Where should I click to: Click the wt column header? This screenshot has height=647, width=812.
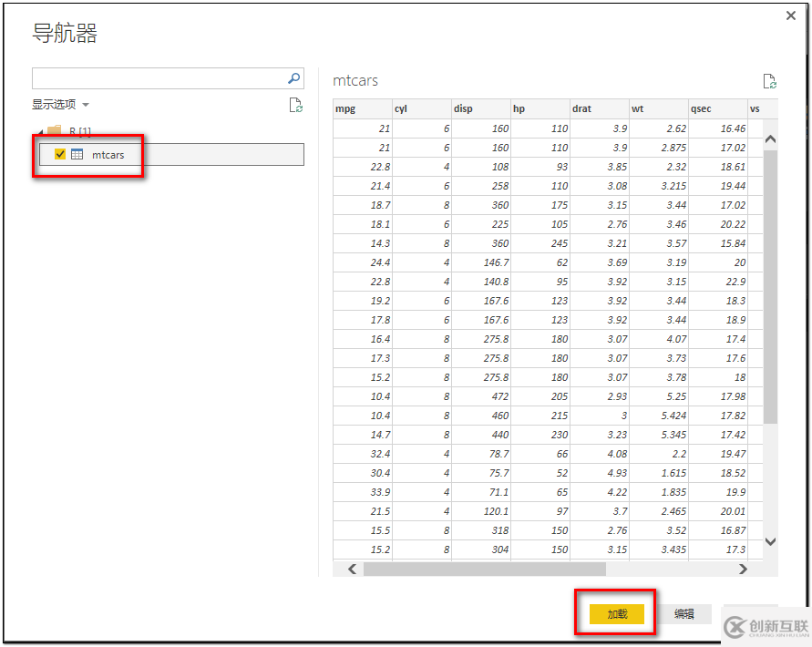pos(659,108)
